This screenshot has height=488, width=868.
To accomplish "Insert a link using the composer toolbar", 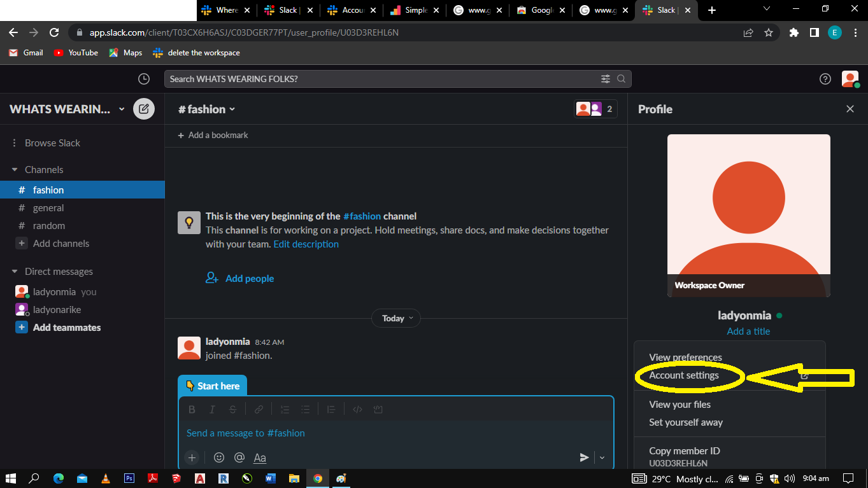I will [259, 410].
